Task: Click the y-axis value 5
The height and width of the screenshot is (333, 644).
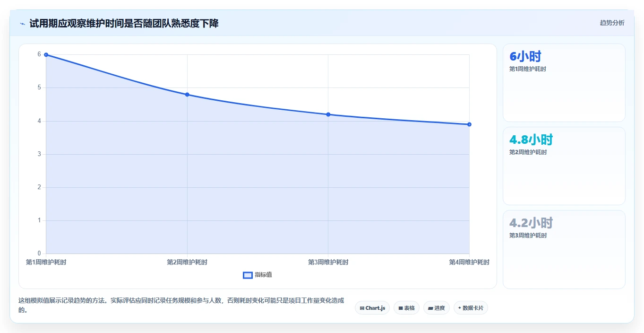Action: tap(40, 88)
